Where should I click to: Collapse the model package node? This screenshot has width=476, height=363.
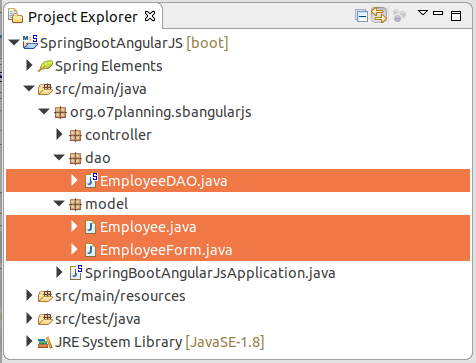point(59,203)
